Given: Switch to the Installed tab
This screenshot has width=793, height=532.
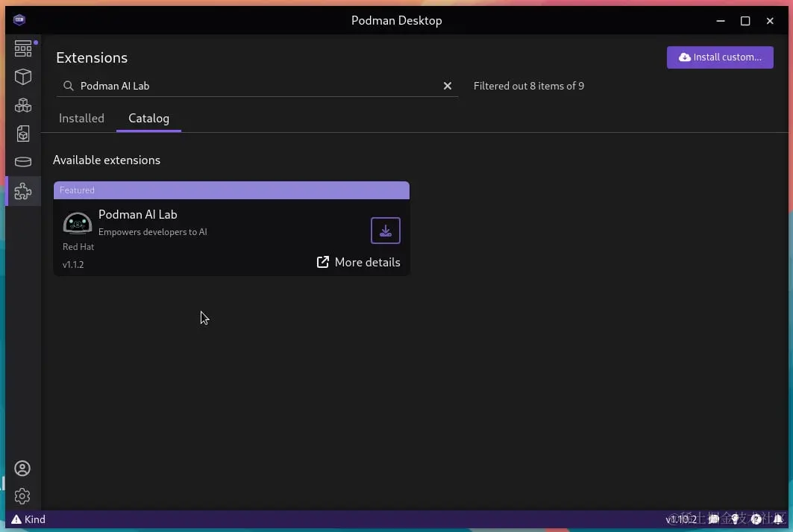Looking at the screenshot, I should click(x=81, y=119).
